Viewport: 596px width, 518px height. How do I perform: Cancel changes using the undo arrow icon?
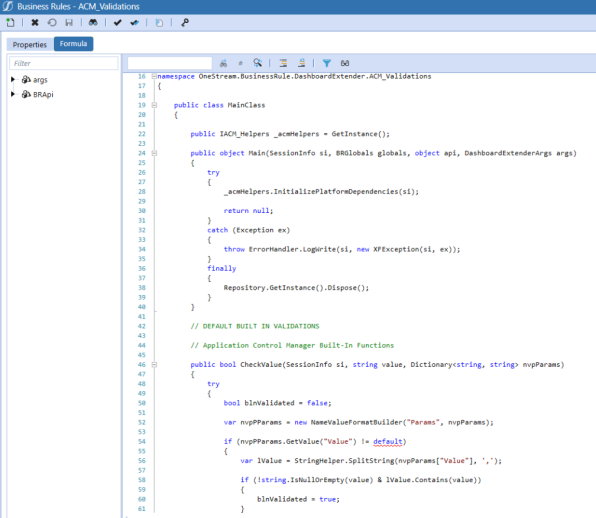tap(52, 23)
